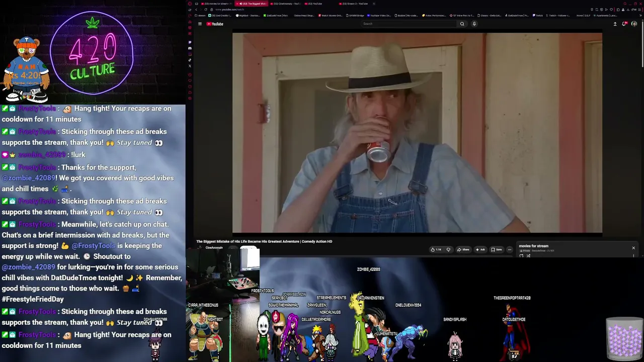Focus the YouTube search field
644x362 pixels.
point(410,24)
